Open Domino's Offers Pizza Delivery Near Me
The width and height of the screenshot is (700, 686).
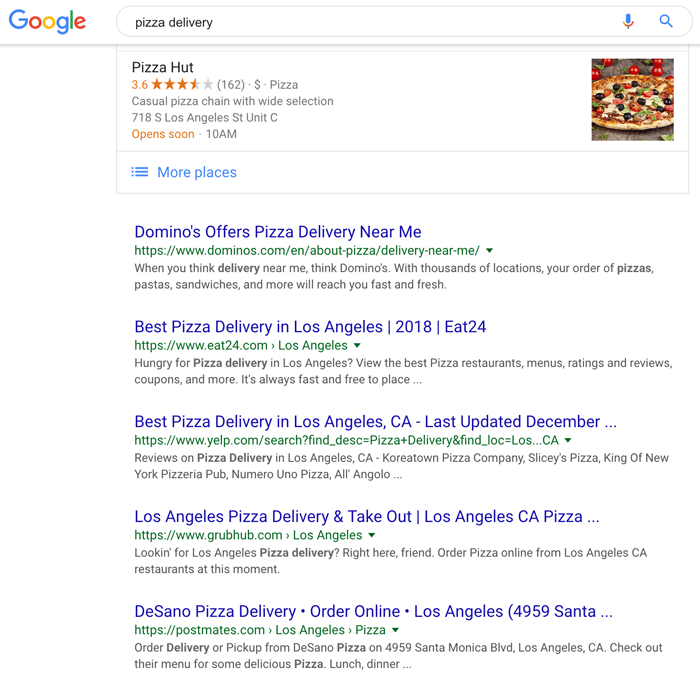tap(278, 232)
